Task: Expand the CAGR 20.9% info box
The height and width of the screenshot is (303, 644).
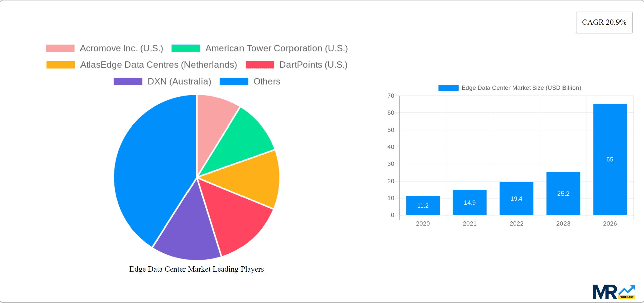Action: click(604, 22)
